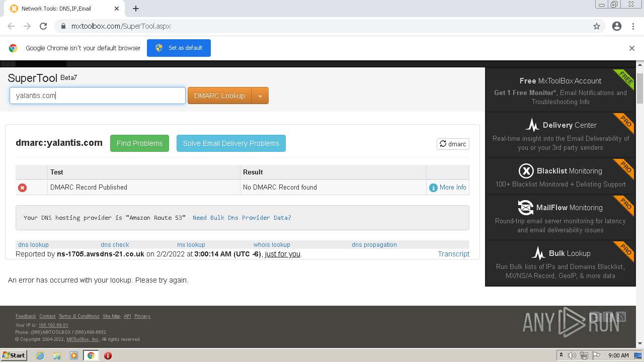Open Action Center flag icon

(596, 355)
